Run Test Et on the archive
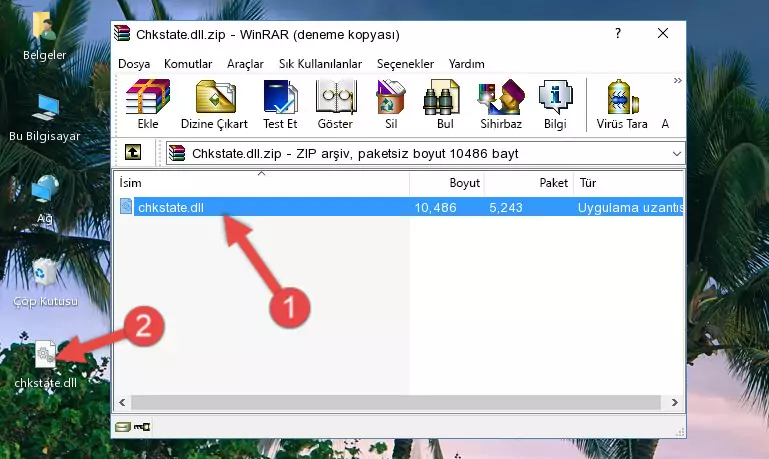This screenshot has width=769, height=459. [x=280, y=104]
